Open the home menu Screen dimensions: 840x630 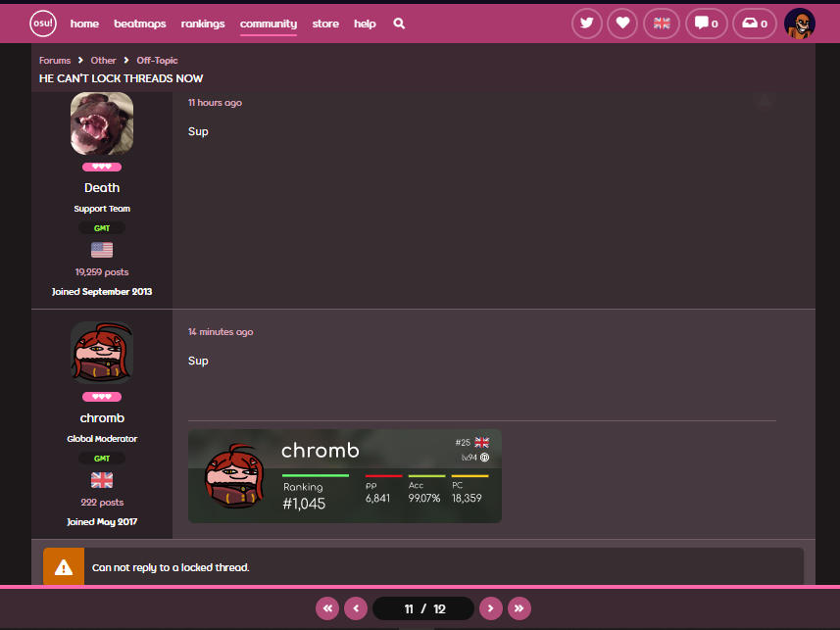[84, 24]
